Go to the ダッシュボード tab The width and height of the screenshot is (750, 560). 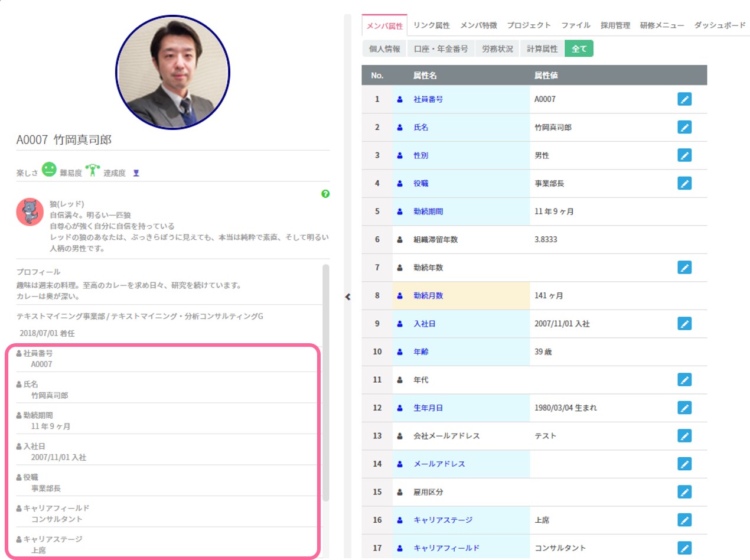point(719,25)
